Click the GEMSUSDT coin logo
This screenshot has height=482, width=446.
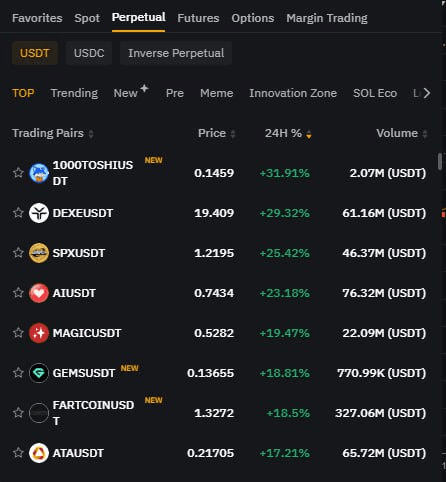[39, 373]
